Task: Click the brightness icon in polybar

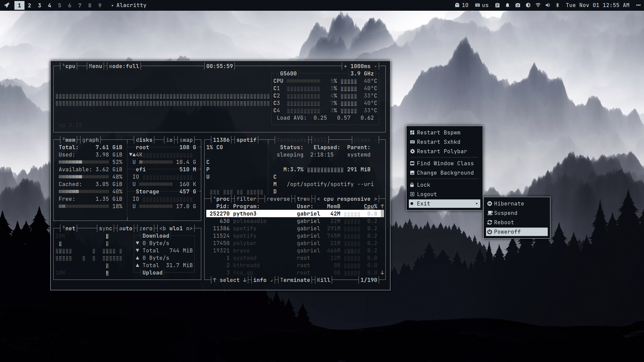Action: coord(528,5)
